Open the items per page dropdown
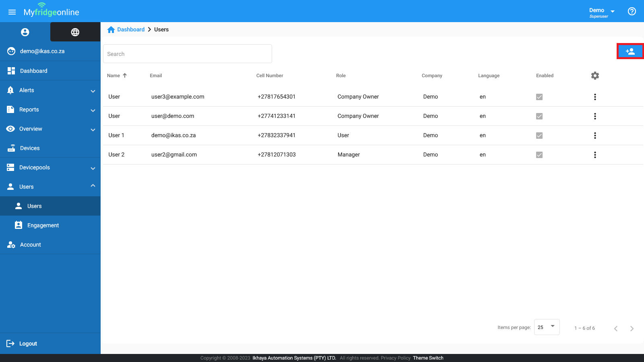 (x=547, y=327)
